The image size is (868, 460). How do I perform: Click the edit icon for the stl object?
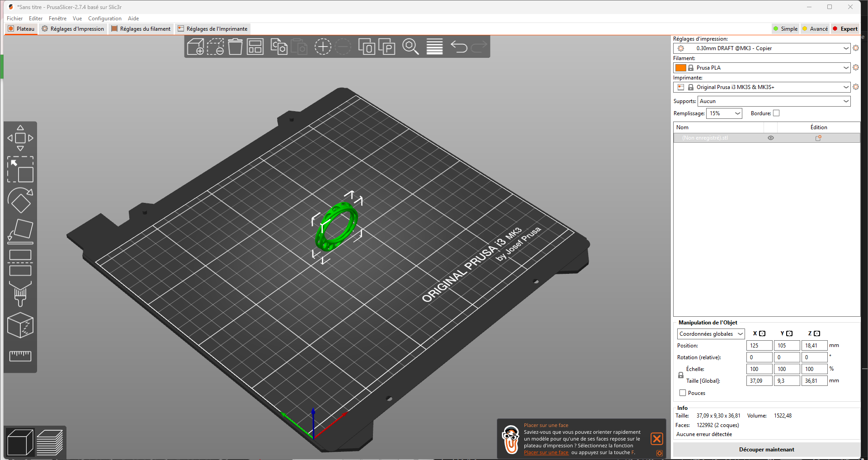click(818, 138)
